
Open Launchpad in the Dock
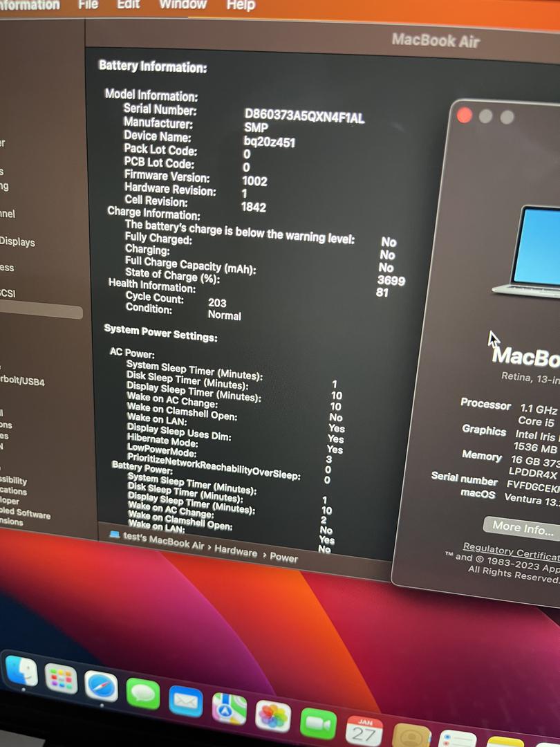(61, 679)
